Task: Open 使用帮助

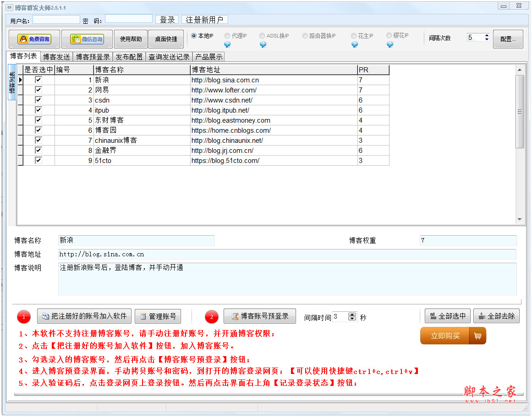Action: click(x=131, y=39)
